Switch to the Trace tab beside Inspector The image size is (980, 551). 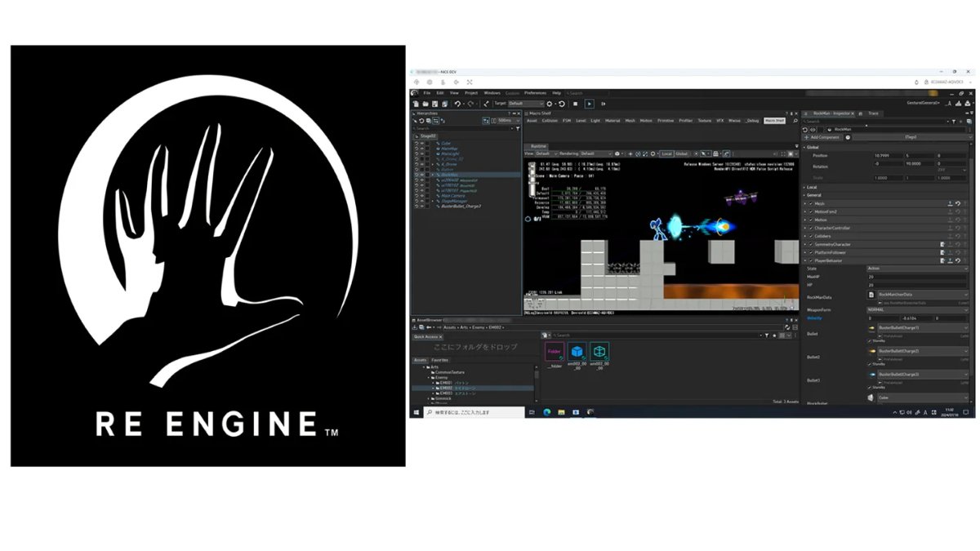pyautogui.click(x=873, y=113)
